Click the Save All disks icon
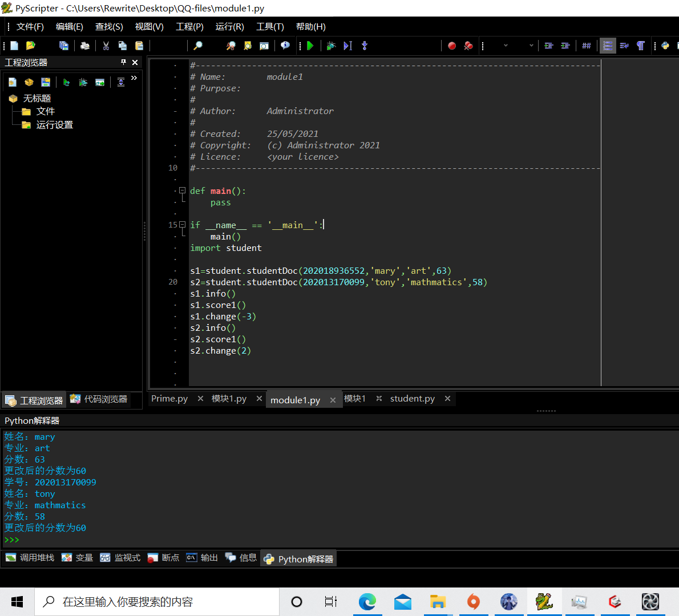Viewport: 679px width, 616px height. click(x=64, y=46)
